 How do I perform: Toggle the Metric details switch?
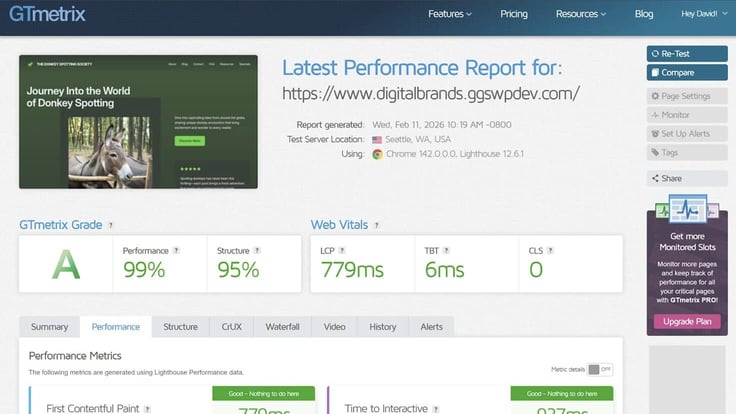tap(600, 369)
